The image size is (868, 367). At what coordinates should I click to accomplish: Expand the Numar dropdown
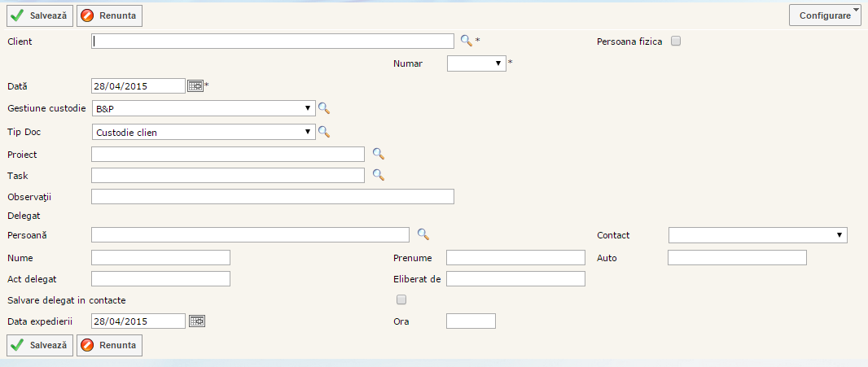click(x=476, y=63)
